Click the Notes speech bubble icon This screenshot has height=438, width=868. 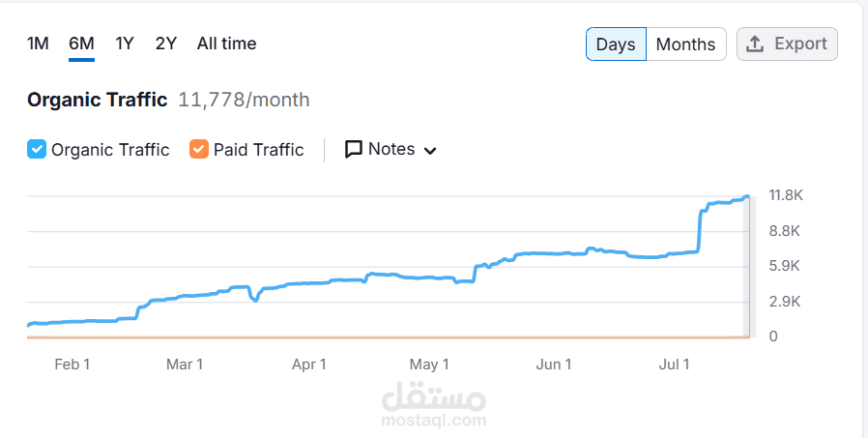click(354, 149)
